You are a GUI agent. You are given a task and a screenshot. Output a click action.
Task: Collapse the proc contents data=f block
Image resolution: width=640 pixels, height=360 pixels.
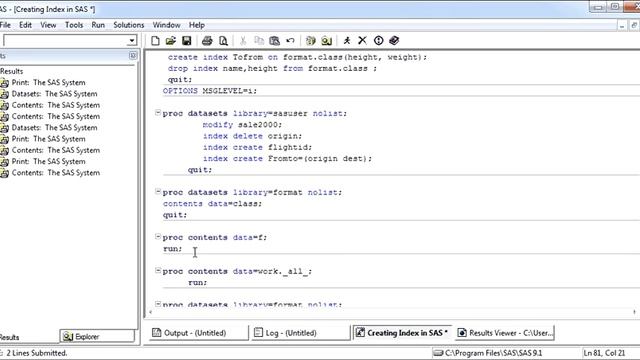(x=158, y=236)
